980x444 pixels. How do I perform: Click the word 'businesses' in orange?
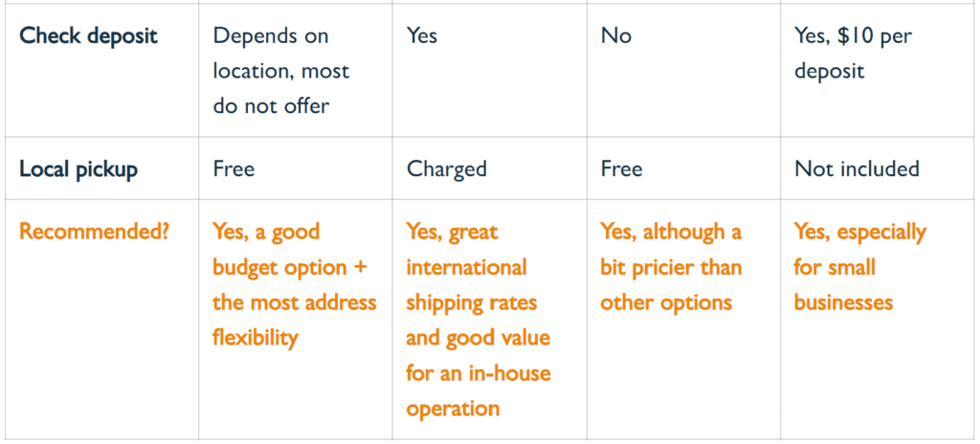click(x=844, y=302)
